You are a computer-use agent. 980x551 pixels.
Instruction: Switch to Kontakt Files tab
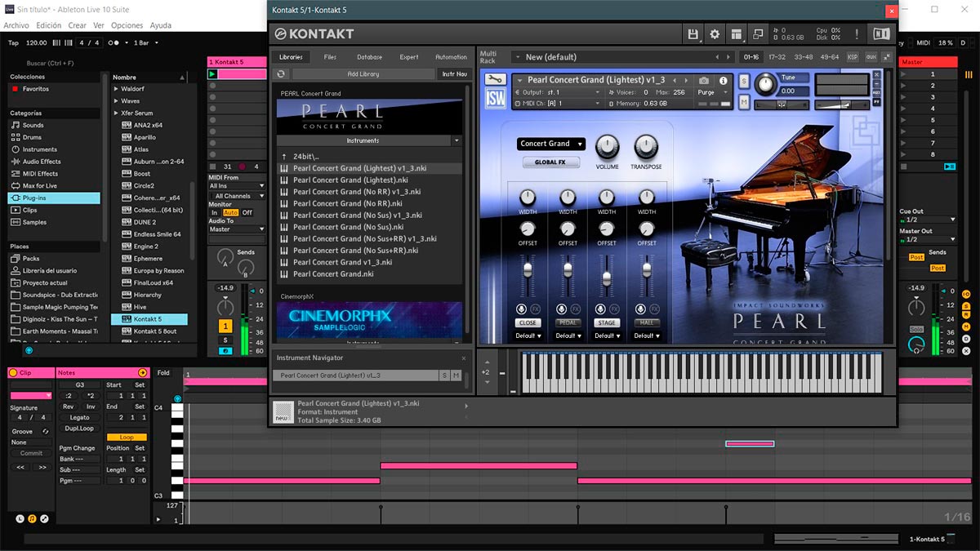(x=330, y=57)
